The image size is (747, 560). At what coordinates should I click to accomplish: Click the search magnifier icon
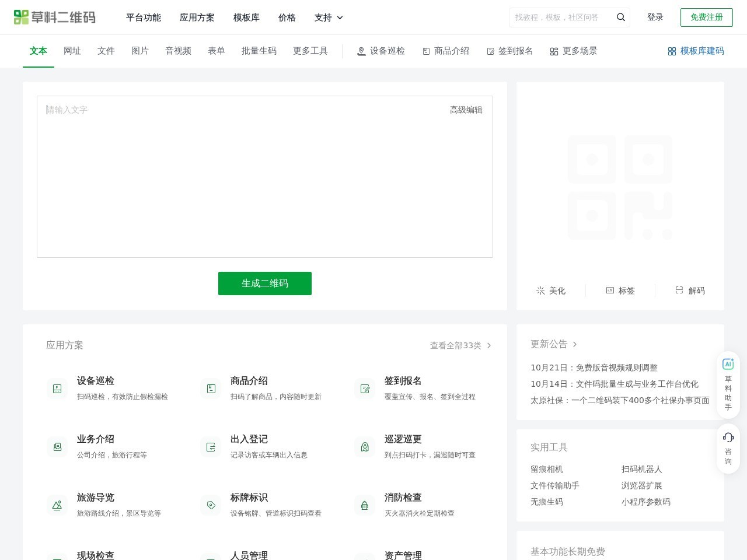[x=621, y=17]
